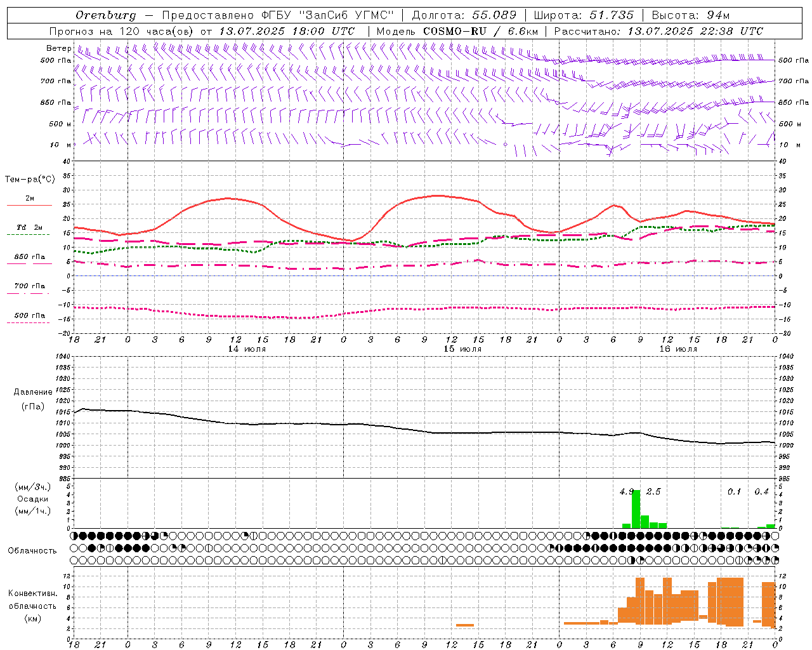The height and width of the screenshot is (650, 812).
Task: Click the "14 июля" date label
Action: point(247,349)
